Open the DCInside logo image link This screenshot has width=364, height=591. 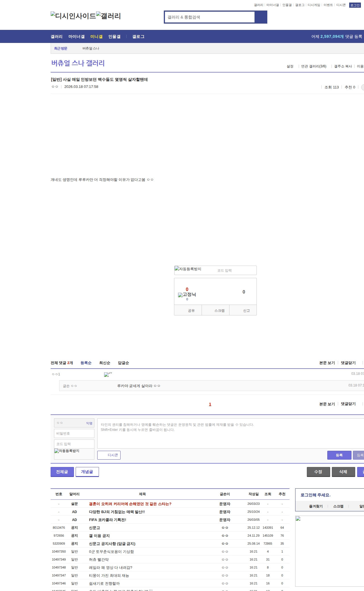73,16
